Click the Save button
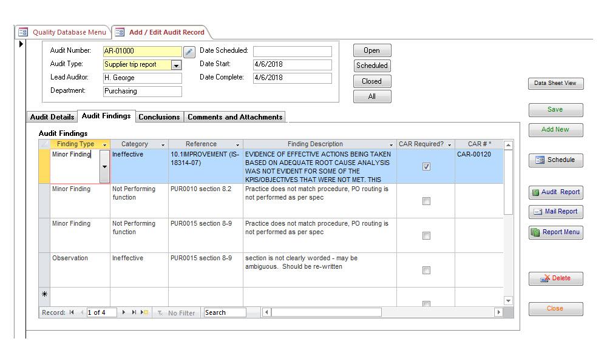Image resolution: width=607 pixels, height=364 pixels. click(x=555, y=109)
